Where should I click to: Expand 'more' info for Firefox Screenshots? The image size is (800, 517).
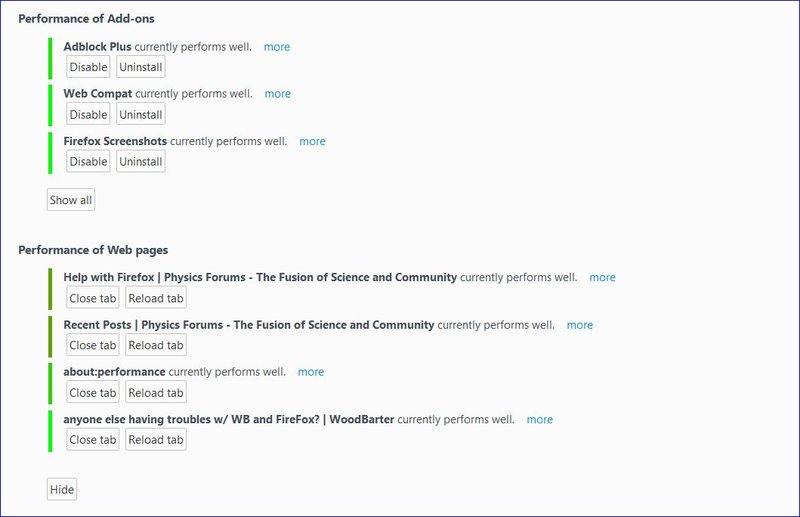(x=312, y=141)
